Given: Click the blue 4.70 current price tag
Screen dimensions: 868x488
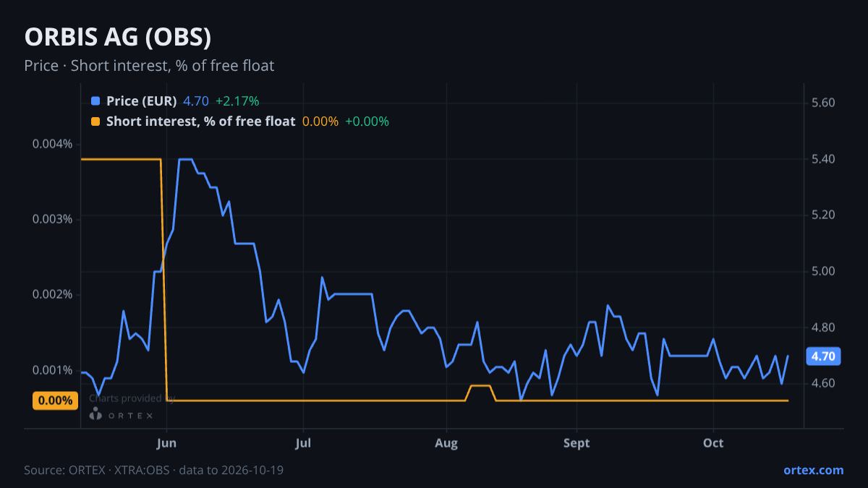Looking at the screenshot, I should click(x=823, y=356).
